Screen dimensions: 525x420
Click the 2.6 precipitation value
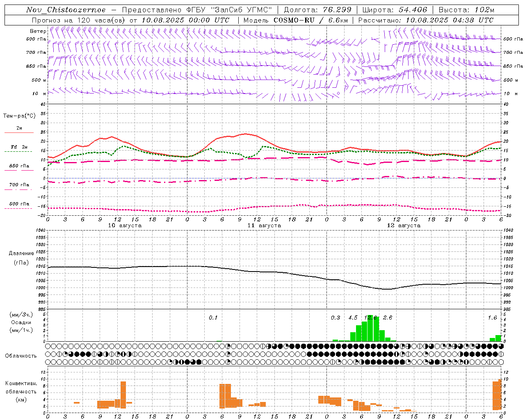388,317
